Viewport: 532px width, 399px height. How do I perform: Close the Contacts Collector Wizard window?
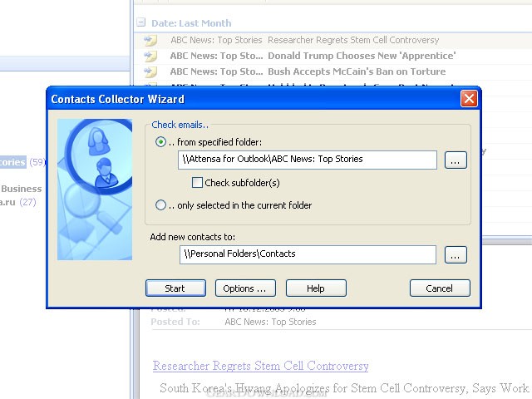tap(469, 99)
